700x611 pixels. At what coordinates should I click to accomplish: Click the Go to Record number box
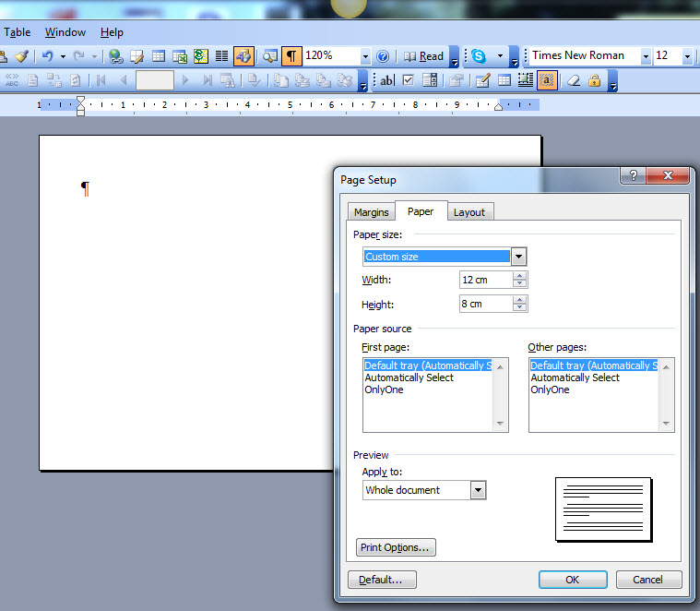click(155, 80)
